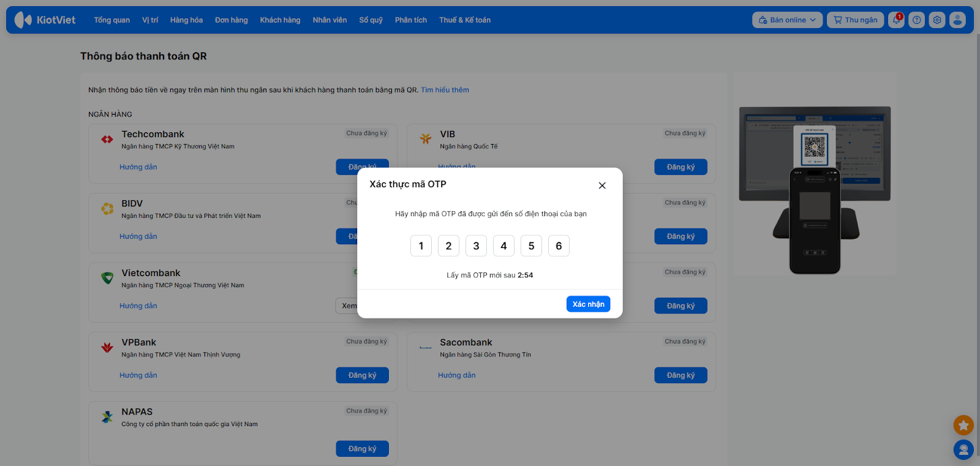
Task: Click the Techcombank logo icon
Action: click(x=107, y=140)
